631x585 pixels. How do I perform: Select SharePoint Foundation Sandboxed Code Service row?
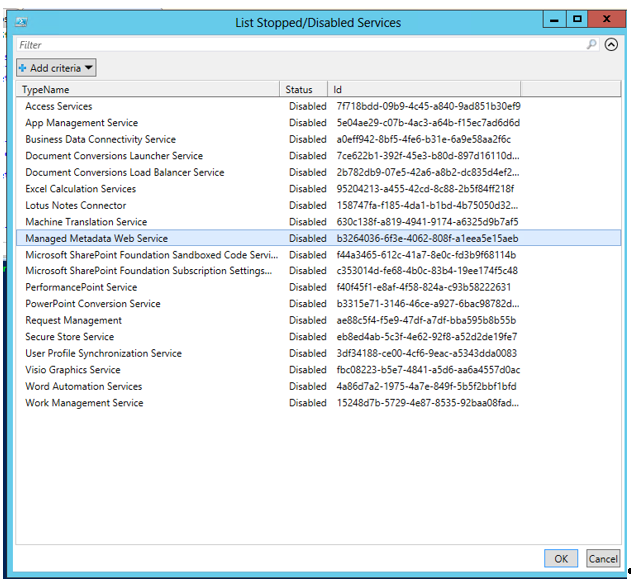pyautogui.click(x=318, y=255)
